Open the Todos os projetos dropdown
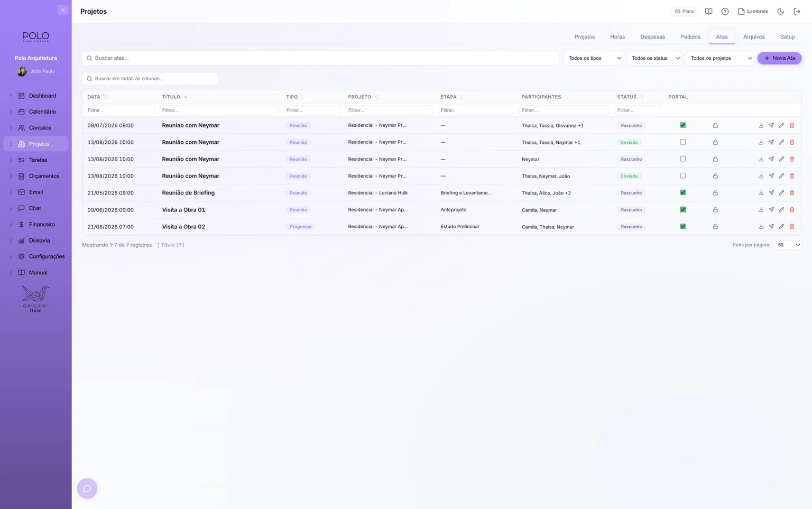The height and width of the screenshot is (509, 812). (720, 58)
